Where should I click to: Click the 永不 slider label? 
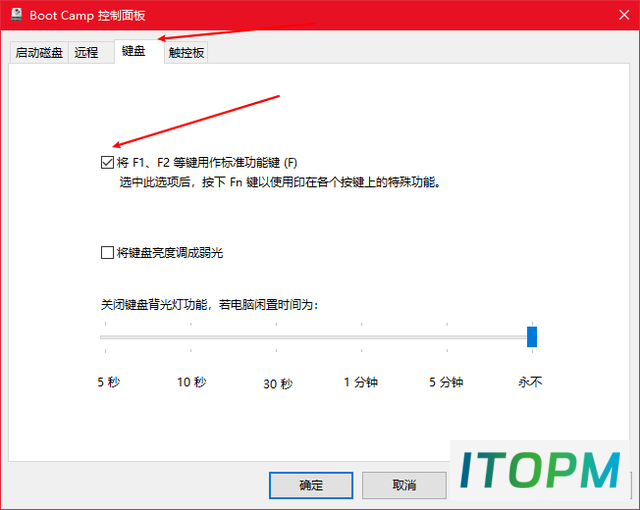coord(530,382)
